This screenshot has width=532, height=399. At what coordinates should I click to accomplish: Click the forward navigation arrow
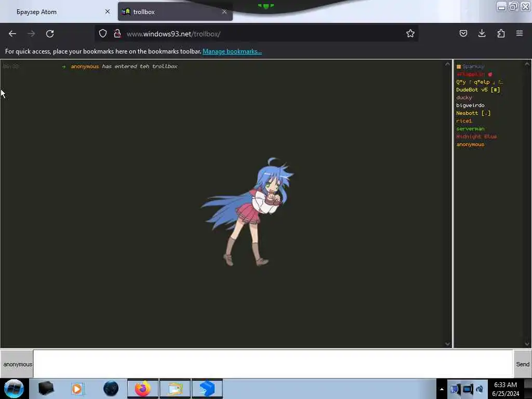pyautogui.click(x=31, y=34)
